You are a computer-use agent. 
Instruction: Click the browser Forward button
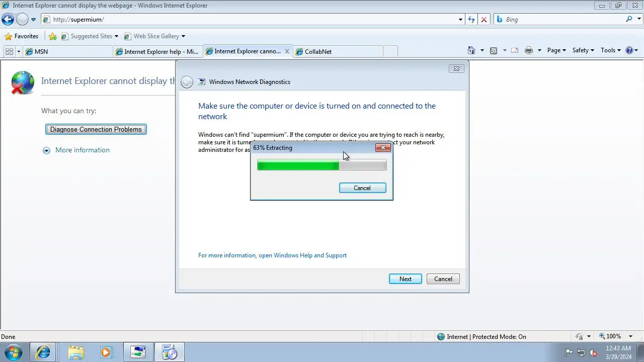click(22, 20)
